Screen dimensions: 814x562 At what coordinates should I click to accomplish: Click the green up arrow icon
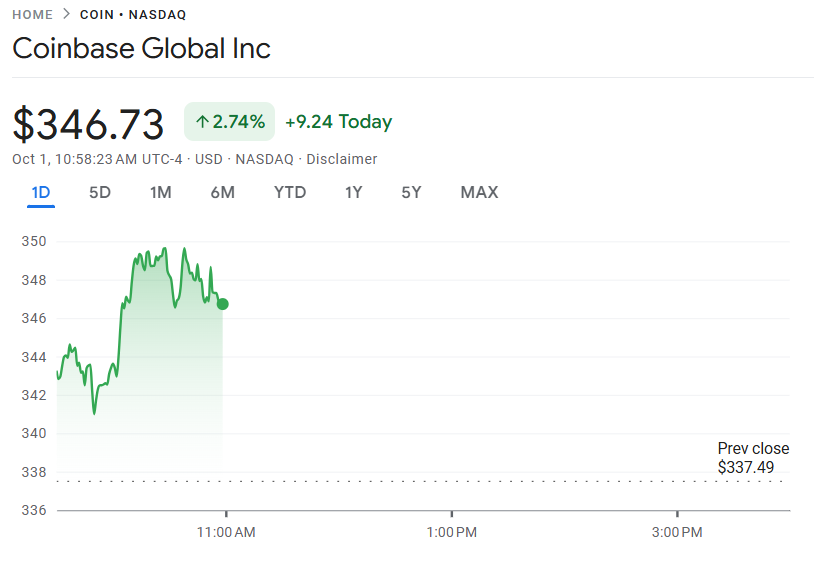point(202,122)
